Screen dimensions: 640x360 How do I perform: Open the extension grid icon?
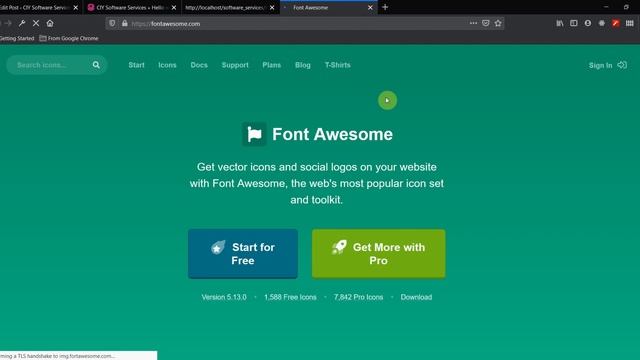point(629,23)
